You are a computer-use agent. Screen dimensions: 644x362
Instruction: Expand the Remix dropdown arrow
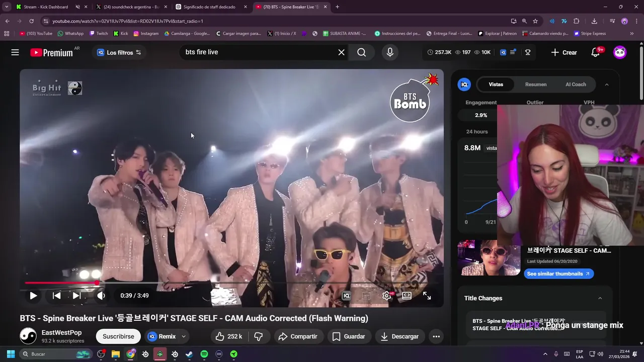(x=184, y=336)
